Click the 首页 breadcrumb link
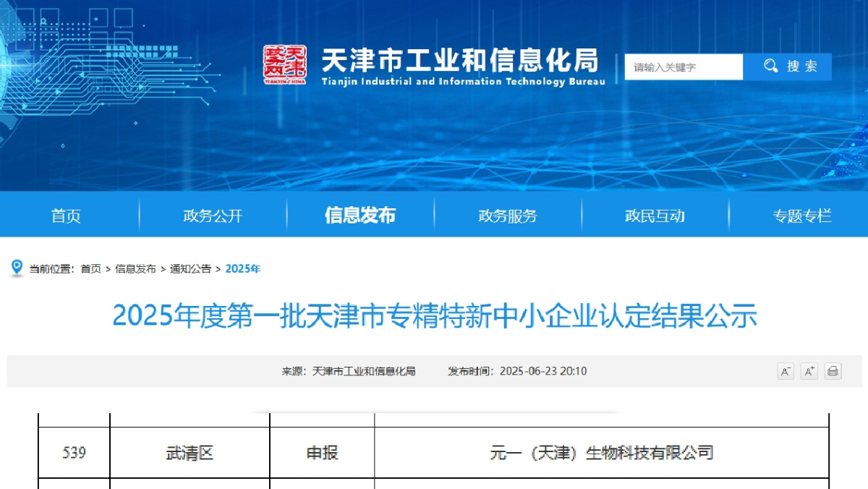Viewport: 868px width, 489px height. [90, 269]
